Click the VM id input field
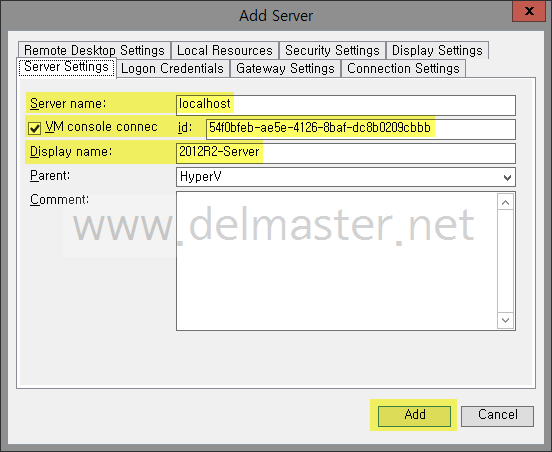The height and width of the screenshot is (452, 552). coord(361,129)
